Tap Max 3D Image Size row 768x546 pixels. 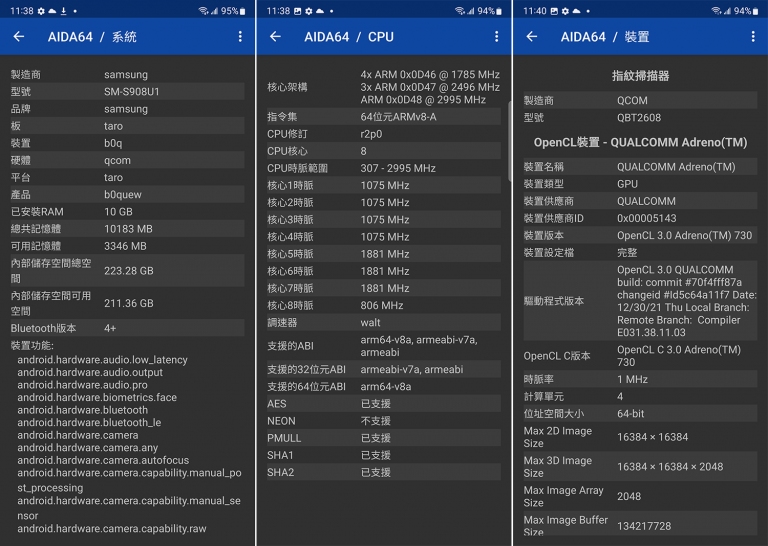[x=640, y=467]
